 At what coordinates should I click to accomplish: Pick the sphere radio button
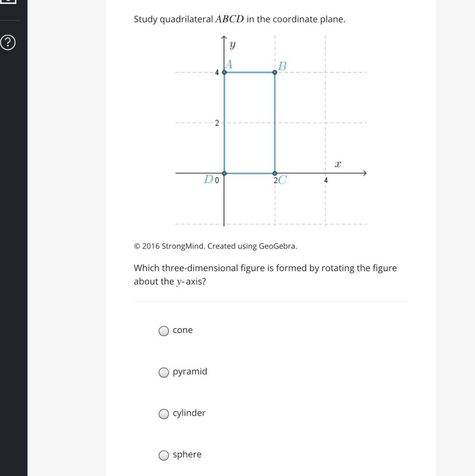tap(164, 455)
